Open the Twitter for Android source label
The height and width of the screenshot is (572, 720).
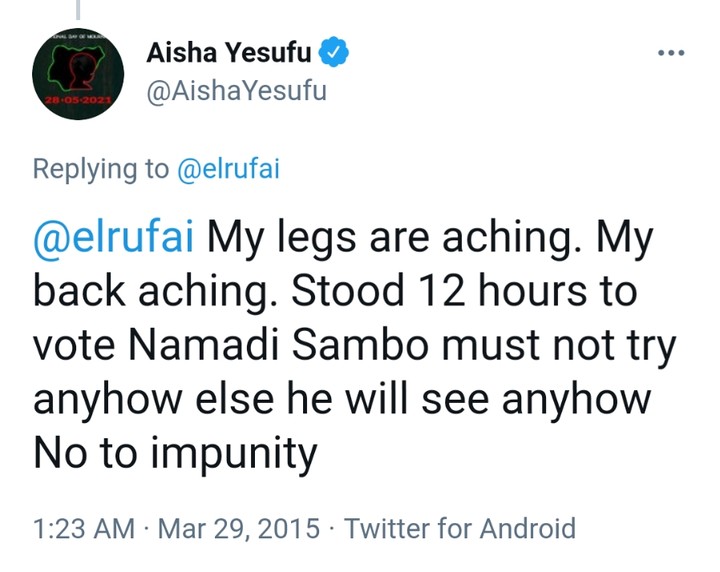click(460, 528)
